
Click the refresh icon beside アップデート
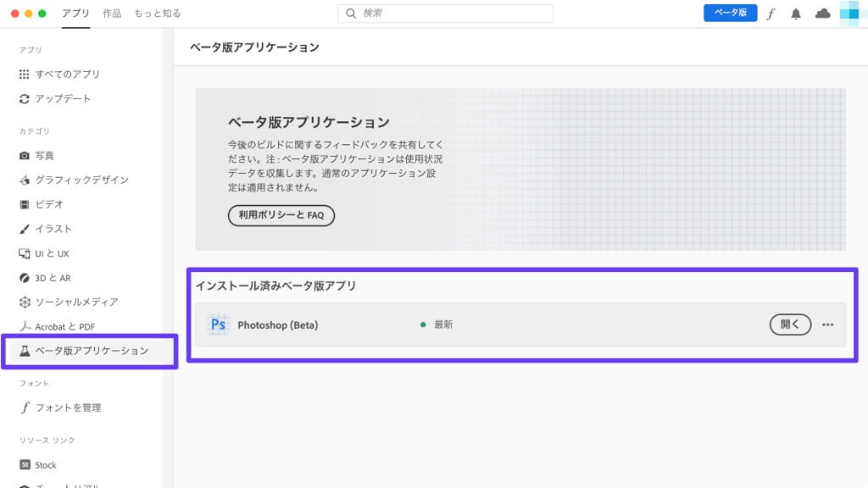coord(25,99)
